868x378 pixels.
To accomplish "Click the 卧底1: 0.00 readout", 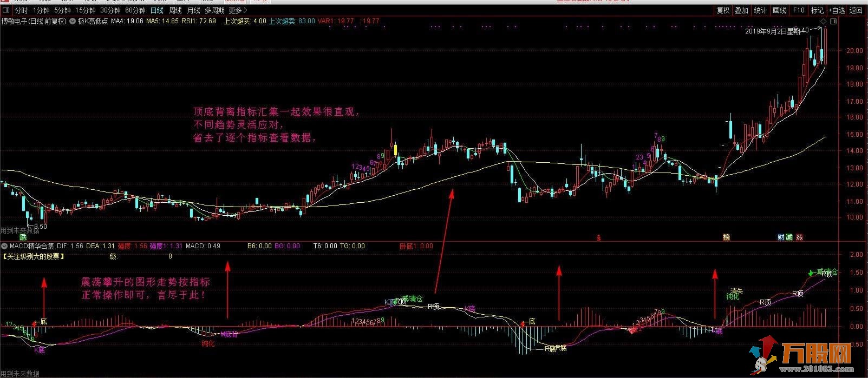I will point(416,246).
